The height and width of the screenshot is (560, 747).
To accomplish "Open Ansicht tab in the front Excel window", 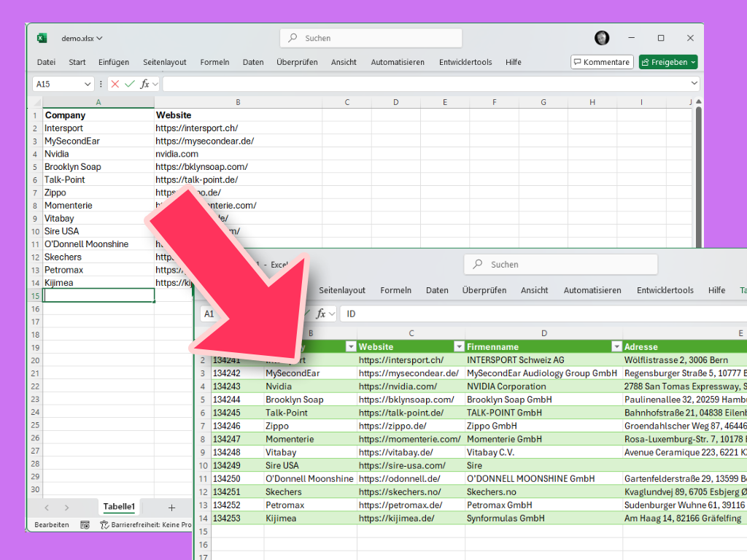I will pos(535,290).
